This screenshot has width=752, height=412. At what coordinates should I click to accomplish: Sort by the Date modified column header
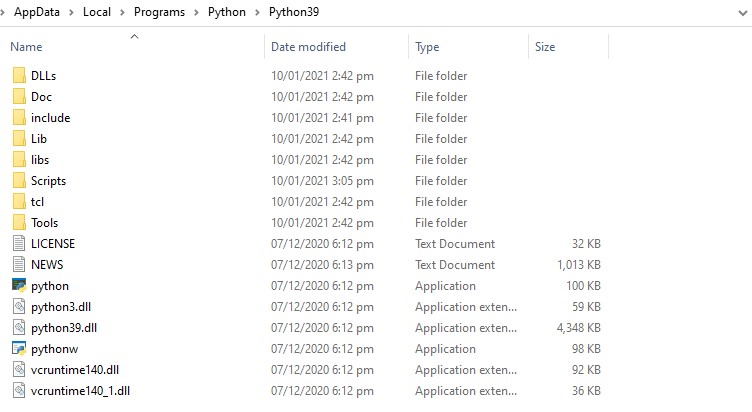pyautogui.click(x=308, y=47)
